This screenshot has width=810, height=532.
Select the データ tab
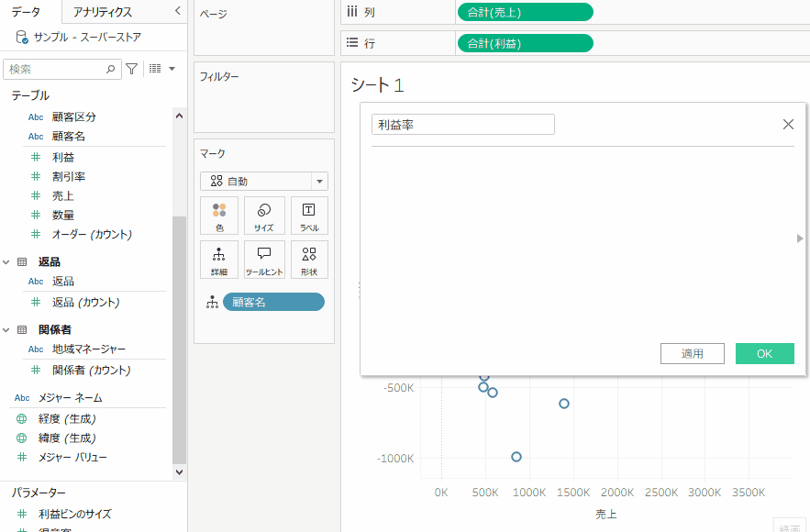coord(25,12)
